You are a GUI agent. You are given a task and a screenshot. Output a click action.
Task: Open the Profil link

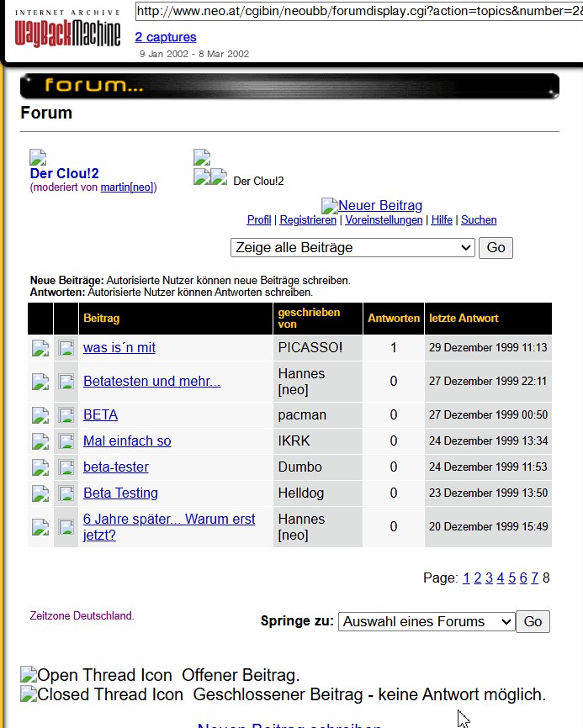(259, 219)
